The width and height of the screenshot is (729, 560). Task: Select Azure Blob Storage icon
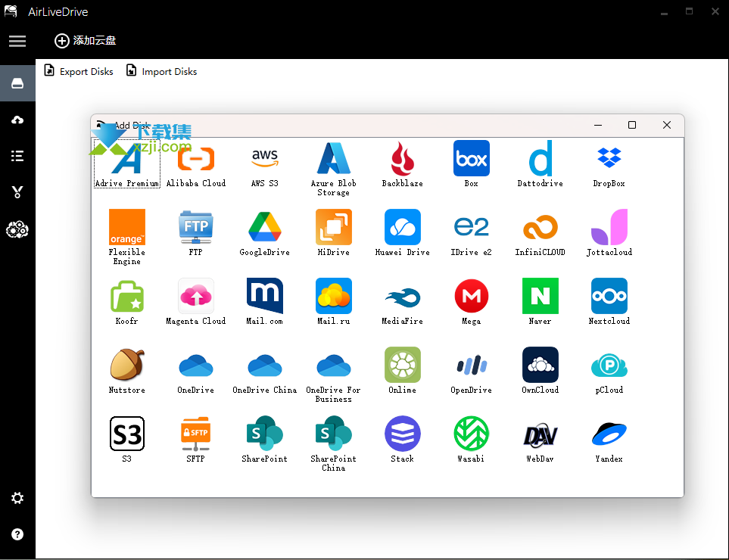(x=333, y=158)
